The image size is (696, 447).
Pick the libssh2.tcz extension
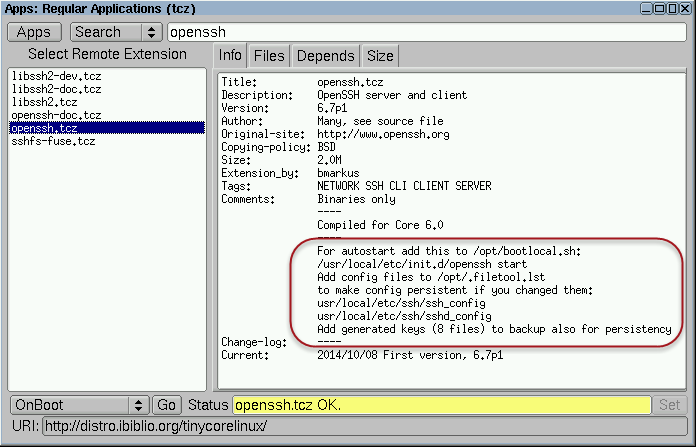click(45, 102)
